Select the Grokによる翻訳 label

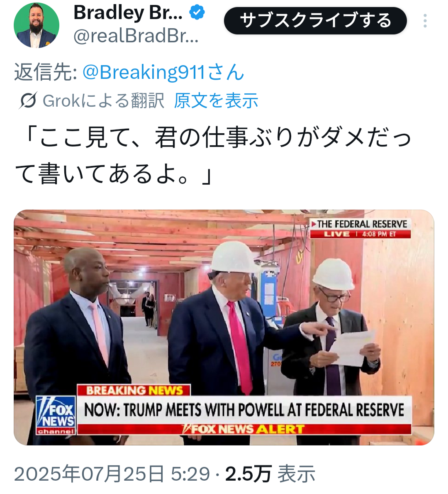[103, 101]
